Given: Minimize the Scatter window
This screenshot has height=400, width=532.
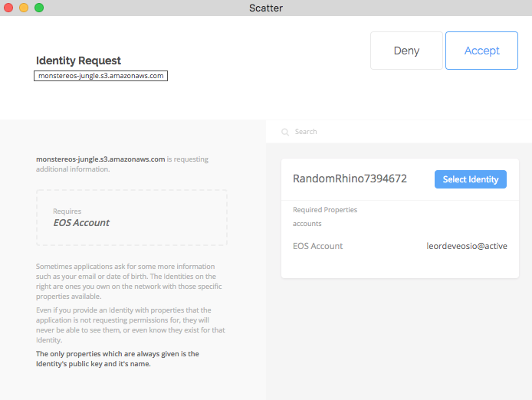Looking at the screenshot, I should click(24, 8).
